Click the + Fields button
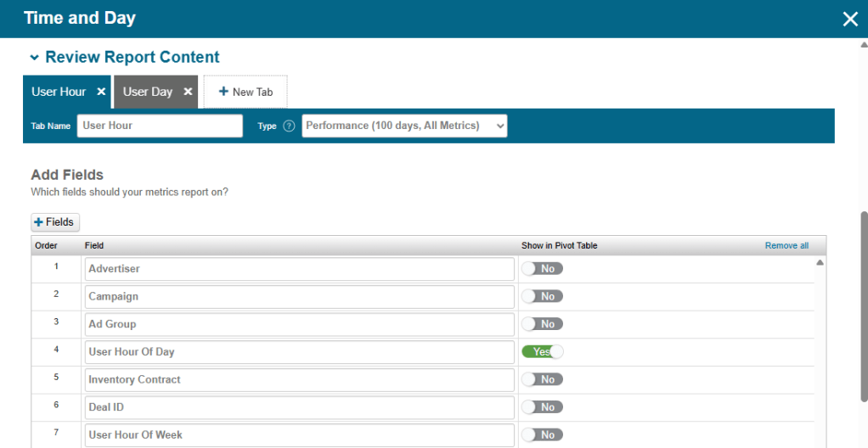Image resolution: width=868 pixels, height=448 pixels. point(55,222)
